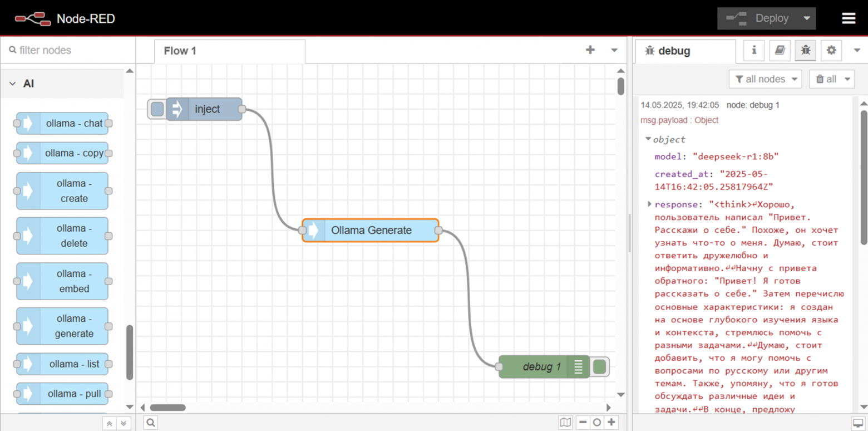This screenshot has width=868, height=431.
Task: Select the ollama - generate palette node
Action: (62, 326)
